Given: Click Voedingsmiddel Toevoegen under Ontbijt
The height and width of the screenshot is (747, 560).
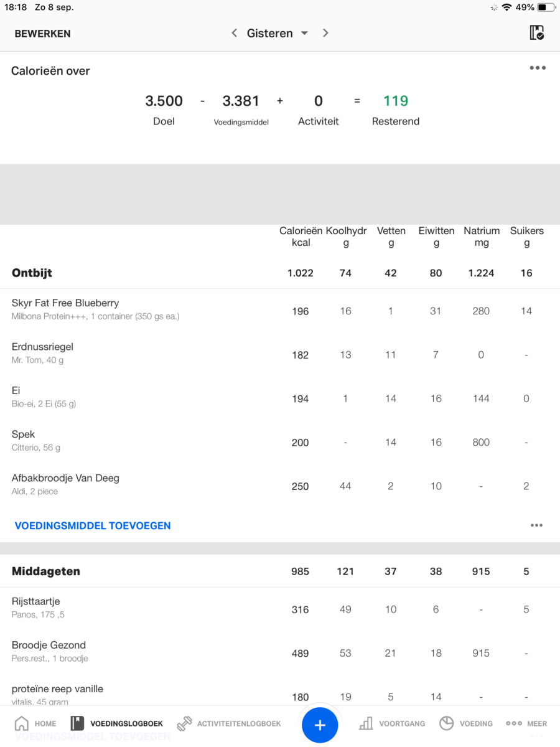Looking at the screenshot, I should 93,525.
